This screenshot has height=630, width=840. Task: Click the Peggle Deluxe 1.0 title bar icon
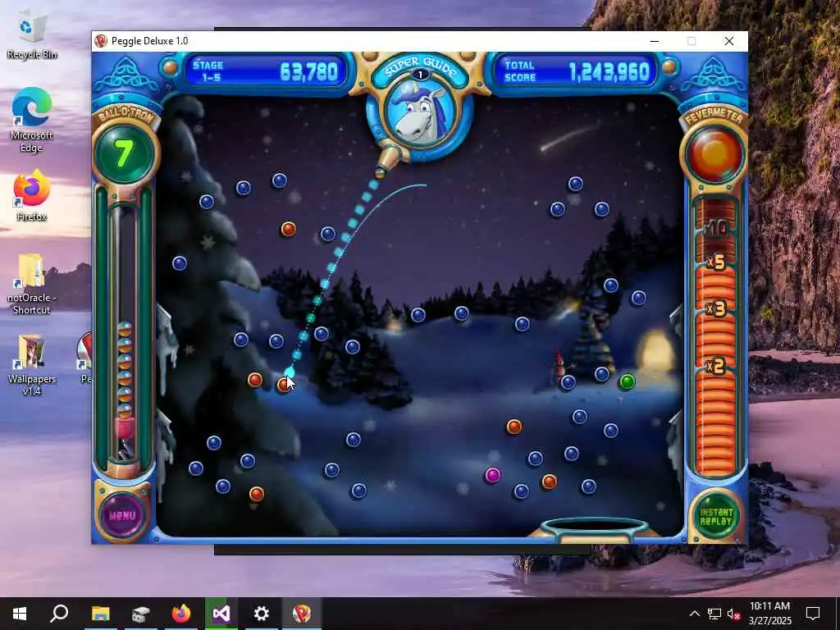click(101, 41)
